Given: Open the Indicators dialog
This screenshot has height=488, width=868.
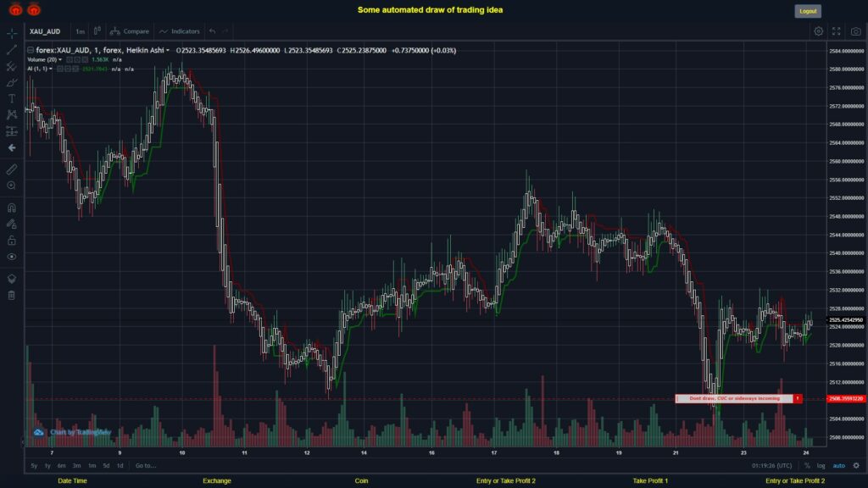Looking at the screenshot, I should [180, 31].
